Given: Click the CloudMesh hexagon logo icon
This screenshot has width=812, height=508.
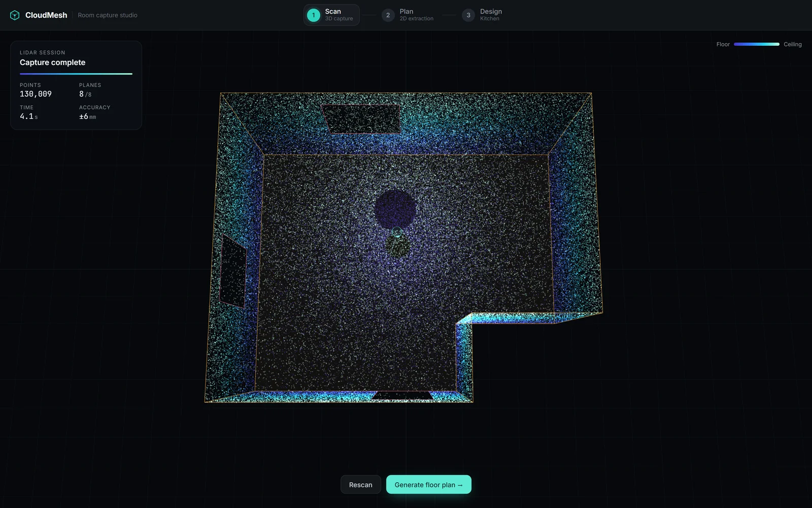Looking at the screenshot, I should [x=15, y=15].
